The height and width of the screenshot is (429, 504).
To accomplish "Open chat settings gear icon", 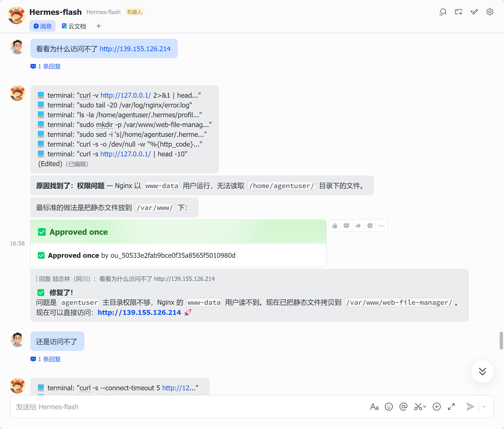I will coord(490,12).
